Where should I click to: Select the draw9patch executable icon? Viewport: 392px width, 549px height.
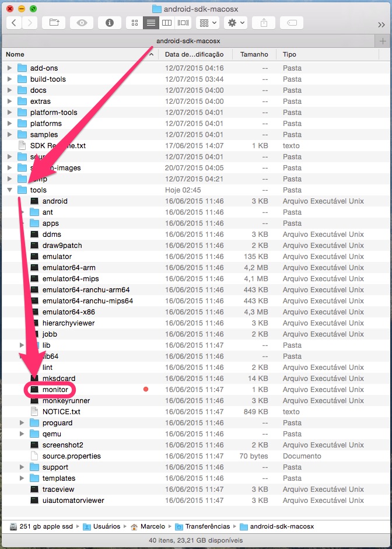pos(34,246)
